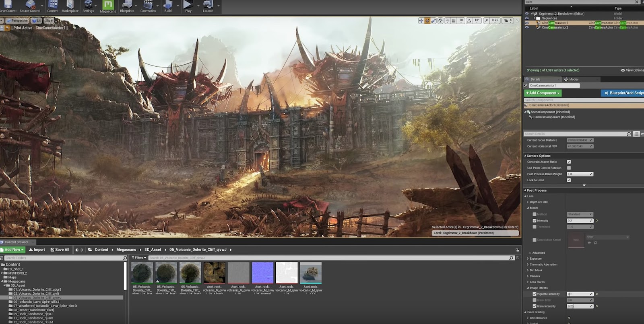Select the rotate gizmo tool in viewport

427,21
